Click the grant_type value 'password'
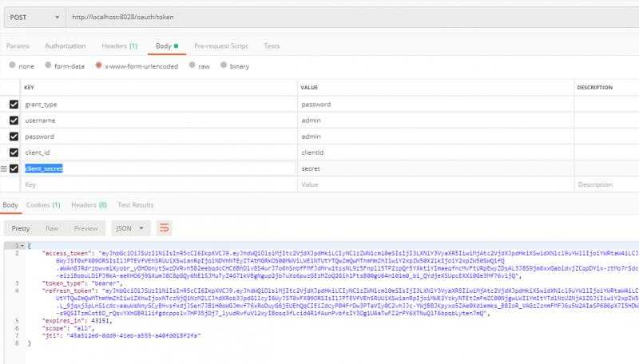 click(316, 105)
